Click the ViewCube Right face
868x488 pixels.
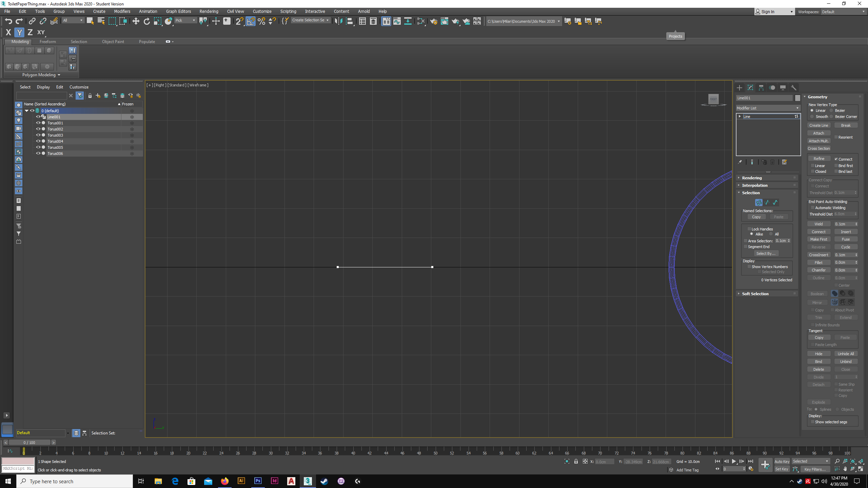(713, 99)
